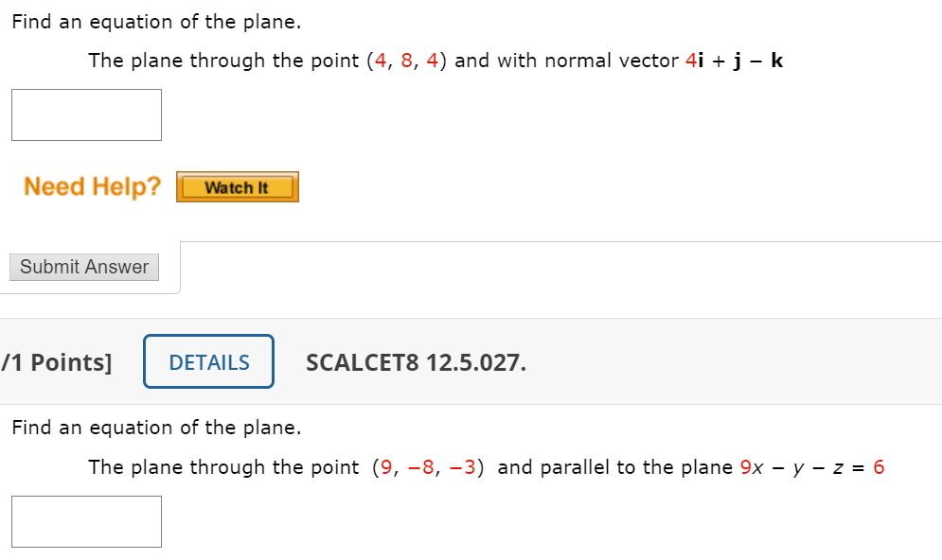Click the second answer box below the parallel-plane question

click(86, 521)
